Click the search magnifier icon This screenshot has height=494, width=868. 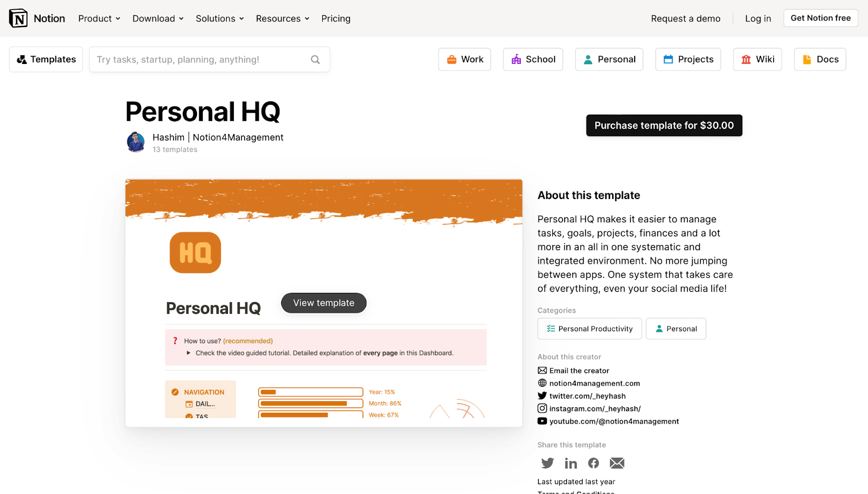click(315, 59)
